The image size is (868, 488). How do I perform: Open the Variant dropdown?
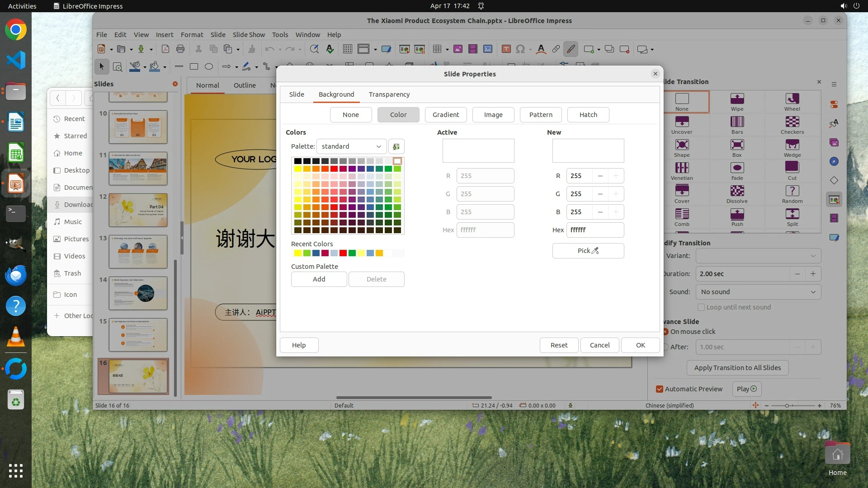[758, 256]
